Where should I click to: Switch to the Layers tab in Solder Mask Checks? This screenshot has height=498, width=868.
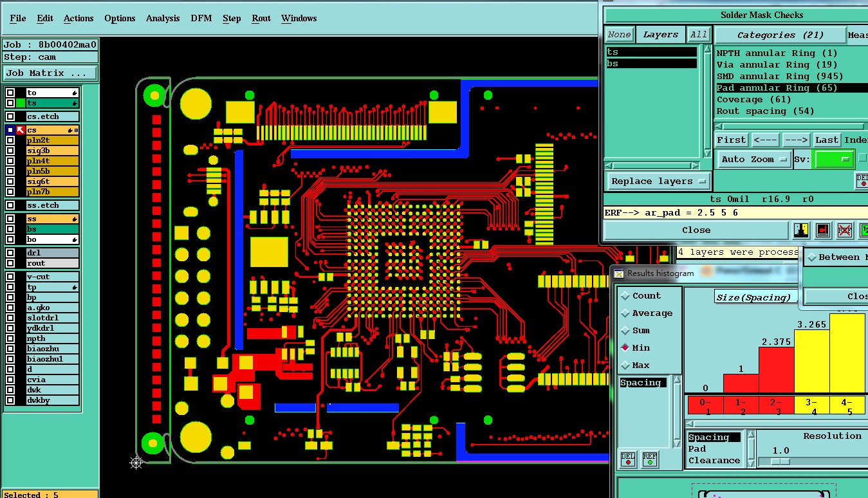click(x=661, y=35)
